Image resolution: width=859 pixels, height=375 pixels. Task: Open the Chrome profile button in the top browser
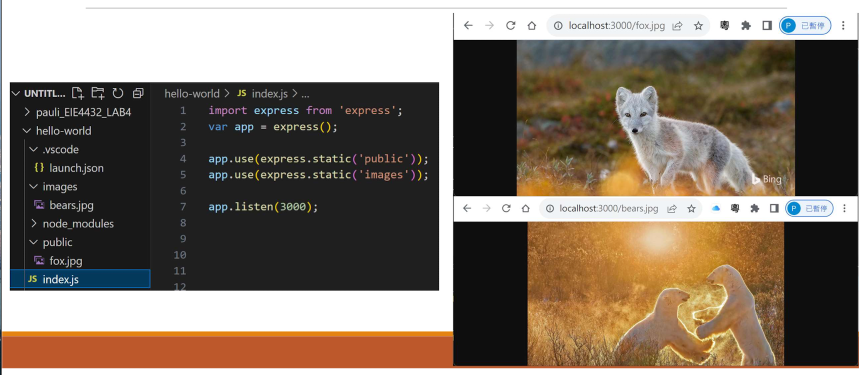click(805, 26)
